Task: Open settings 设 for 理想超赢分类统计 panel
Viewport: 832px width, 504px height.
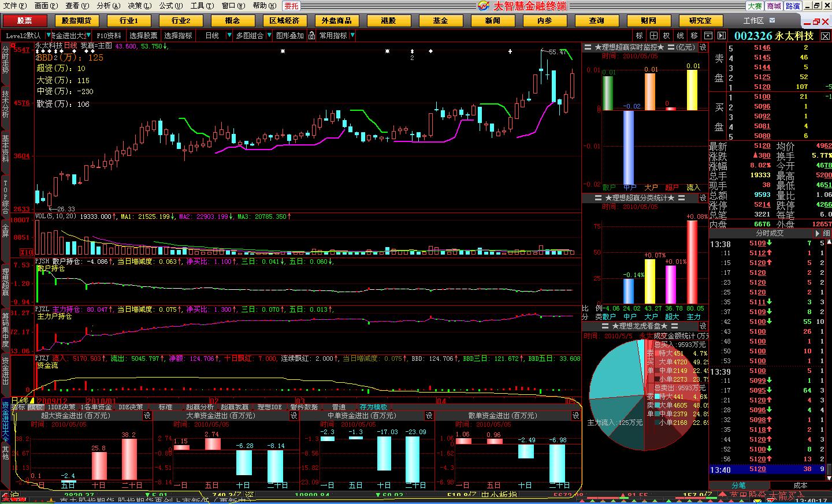Action: [x=703, y=198]
